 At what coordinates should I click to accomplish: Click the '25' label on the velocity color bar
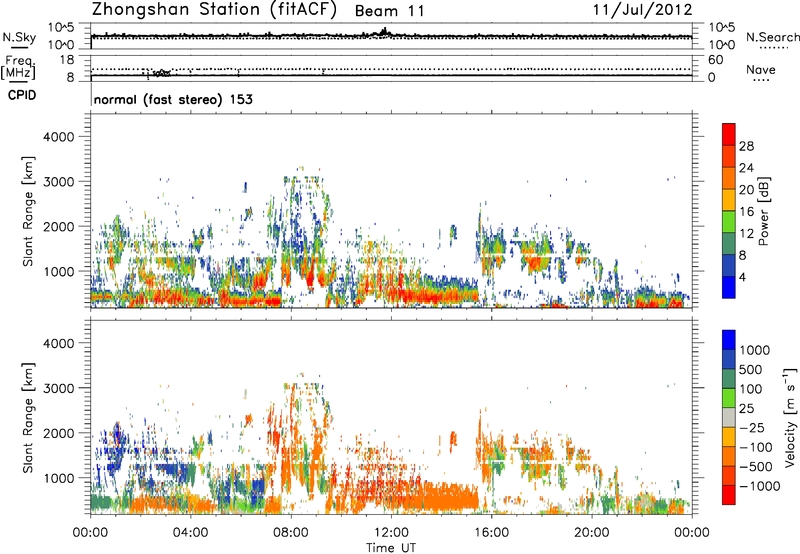(746, 409)
